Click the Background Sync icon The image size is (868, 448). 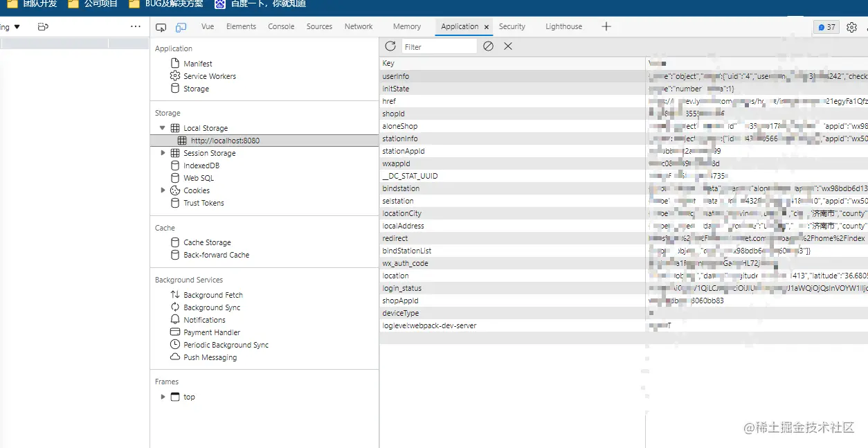[x=175, y=307]
